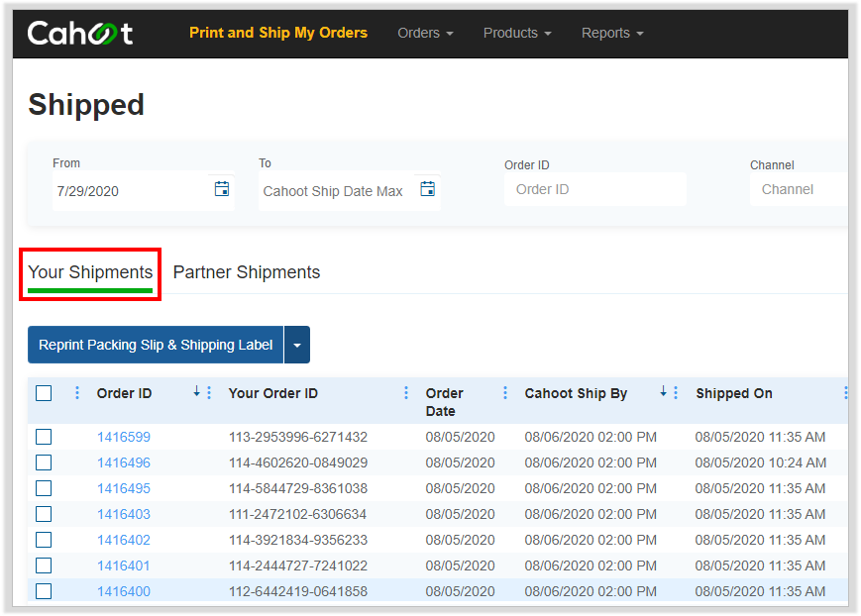Switch to Partner Shipments tab
The width and height of the screenshot is (861, 616).
pyautogui.click(x=247, y=272)
